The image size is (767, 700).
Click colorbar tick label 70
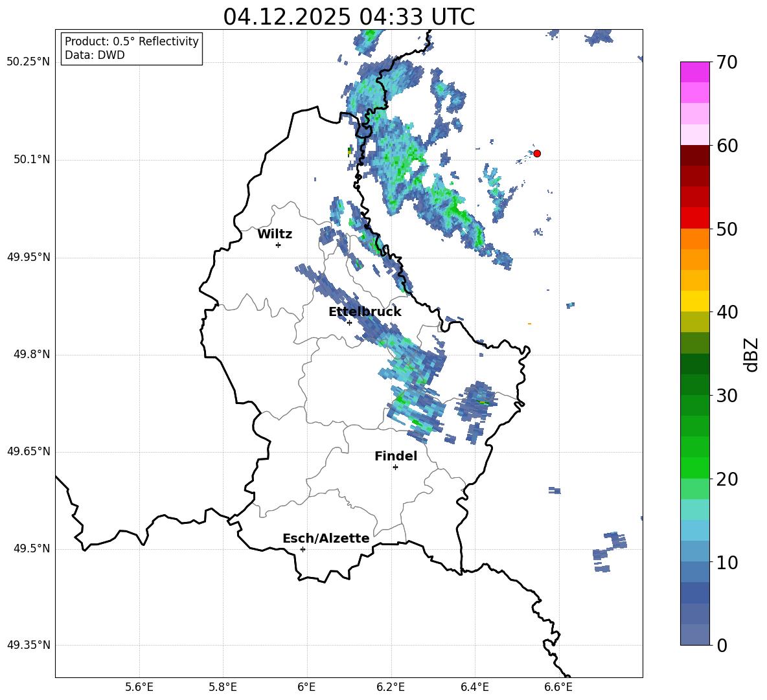727,62
